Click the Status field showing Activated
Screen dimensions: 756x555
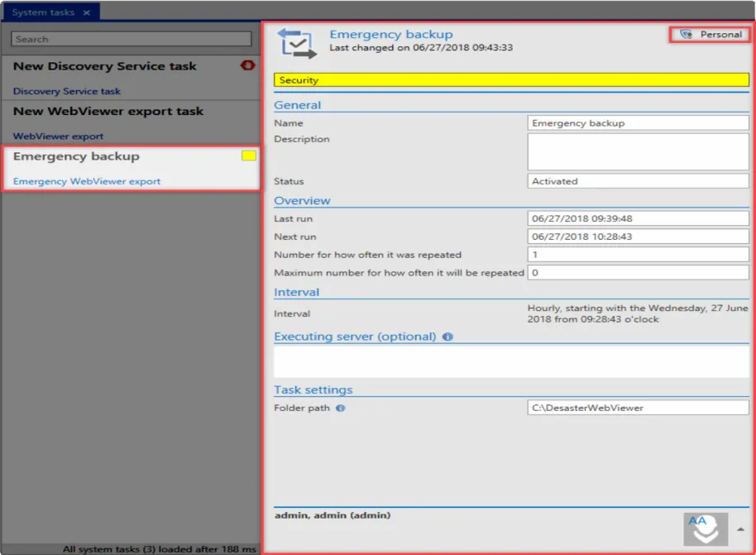638,181
